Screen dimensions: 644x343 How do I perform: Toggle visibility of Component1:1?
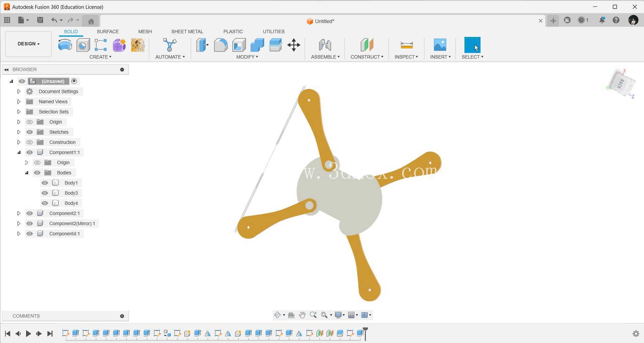[x=29, y=152]
